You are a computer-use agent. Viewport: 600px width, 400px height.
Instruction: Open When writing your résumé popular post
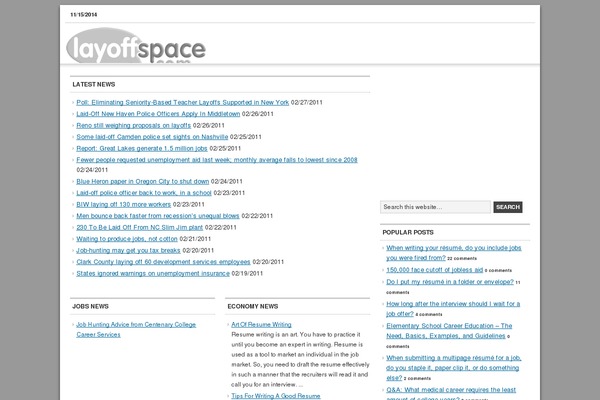pyautogui.click(x=453, y=253)
